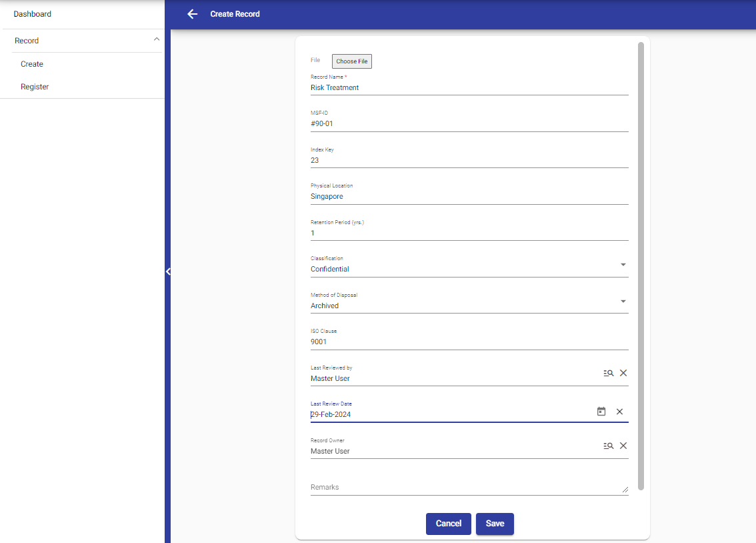Collapse the sidebar using the left chevron handle
The width and height of the screenshot is (756, 543).
[168, 271]
